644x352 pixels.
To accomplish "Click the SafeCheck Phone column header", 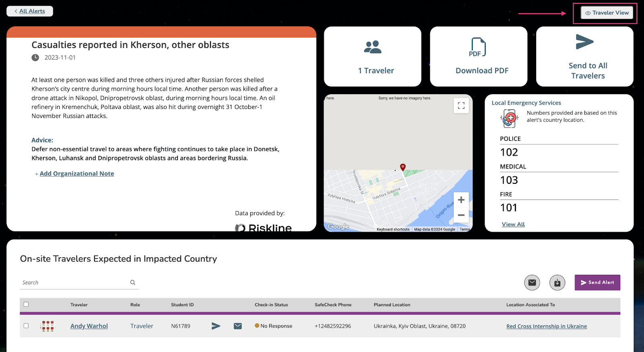I will pos(333,305).
